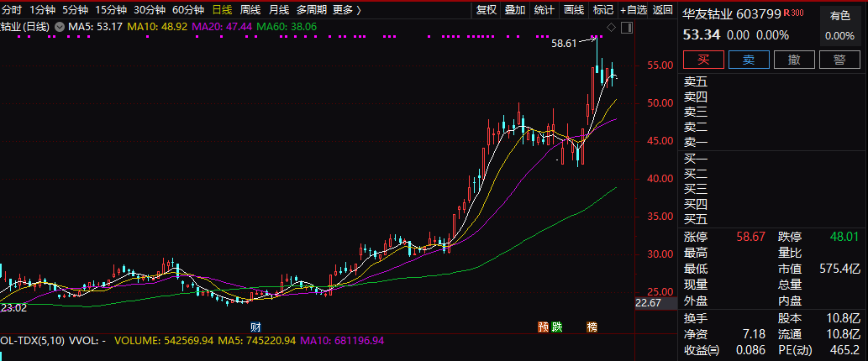868x361 pixels.
Task: Open the 复权 price adjustment menu
Action: 487,10
